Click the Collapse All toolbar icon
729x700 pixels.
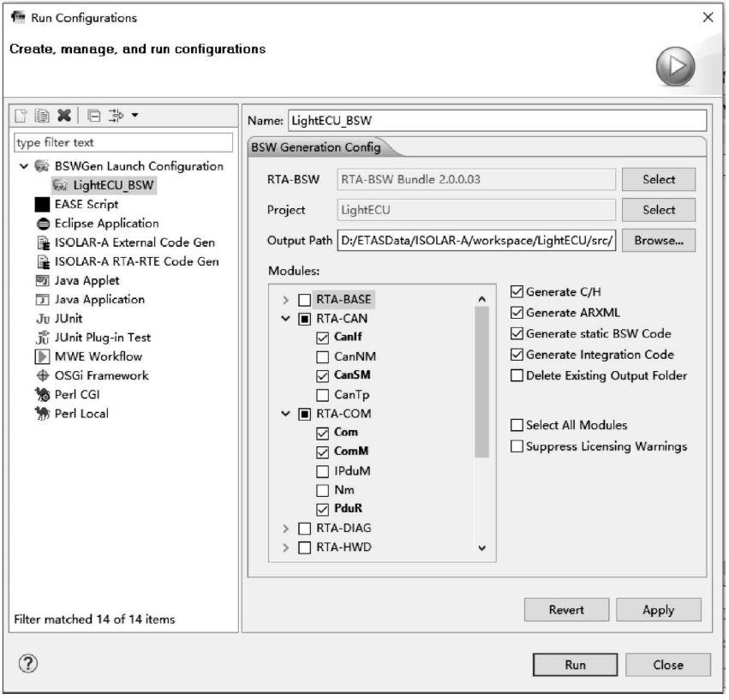(x=94, y=116)
